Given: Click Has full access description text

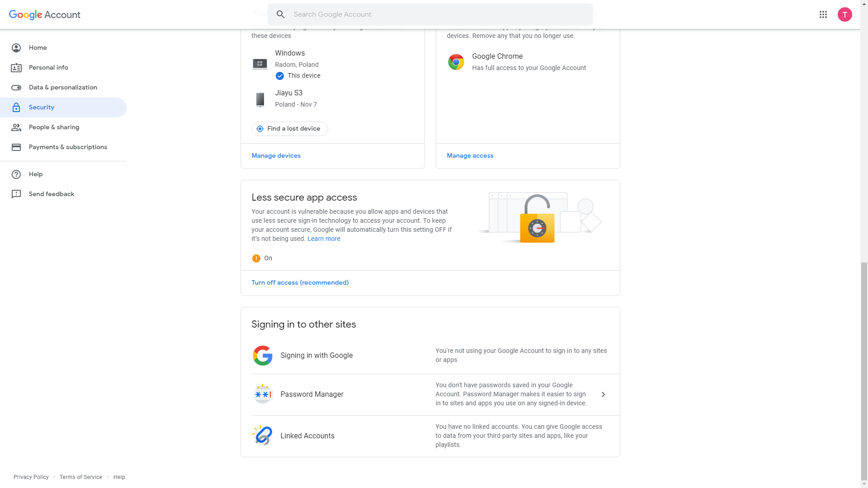Looking at the screenshot, I should (x=529, y=68).
